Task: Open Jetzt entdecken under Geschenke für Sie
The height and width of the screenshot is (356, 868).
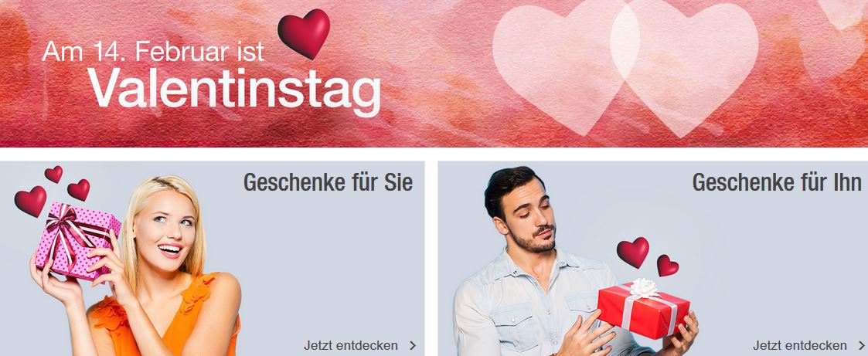Action: tap(350, 346)
